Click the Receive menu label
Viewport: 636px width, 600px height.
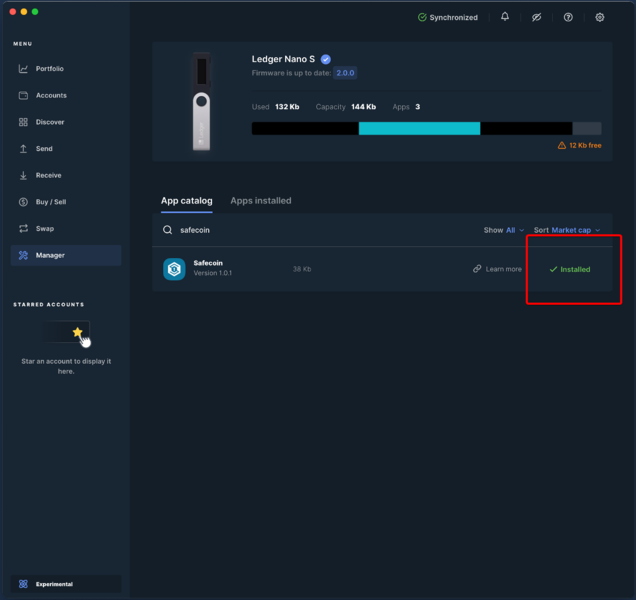coord(49,175)
